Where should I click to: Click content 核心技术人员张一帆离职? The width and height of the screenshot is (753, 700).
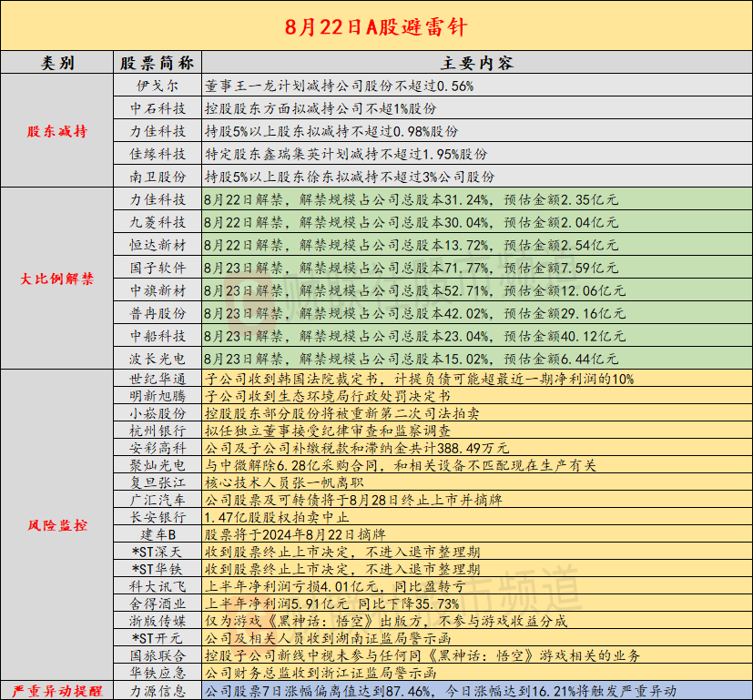click(284, 482)
